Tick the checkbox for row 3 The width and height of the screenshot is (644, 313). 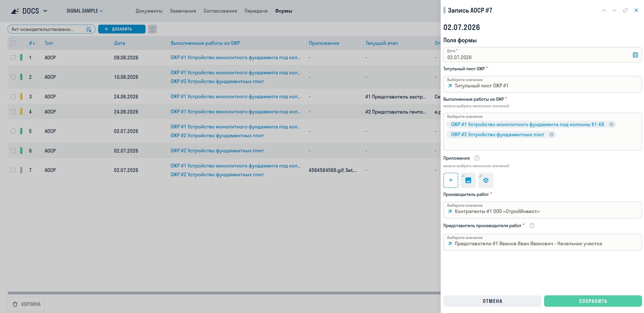[x=13, y=97]
